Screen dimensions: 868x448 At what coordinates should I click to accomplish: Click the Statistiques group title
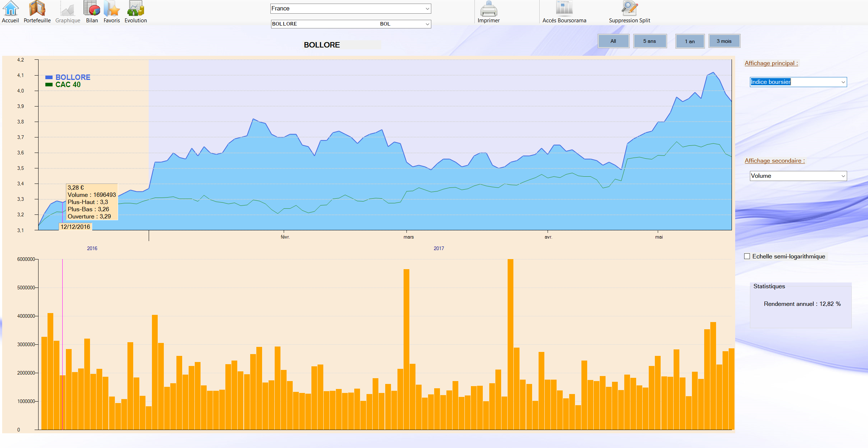point(769,286)
